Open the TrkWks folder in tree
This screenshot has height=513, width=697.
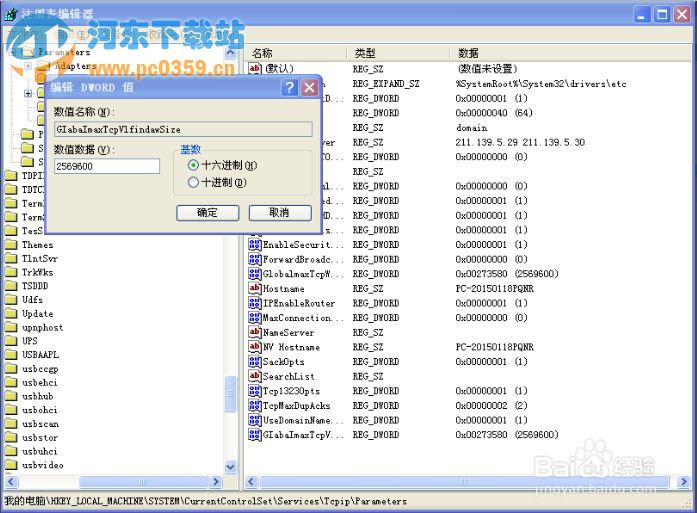[x=37, y=272]
